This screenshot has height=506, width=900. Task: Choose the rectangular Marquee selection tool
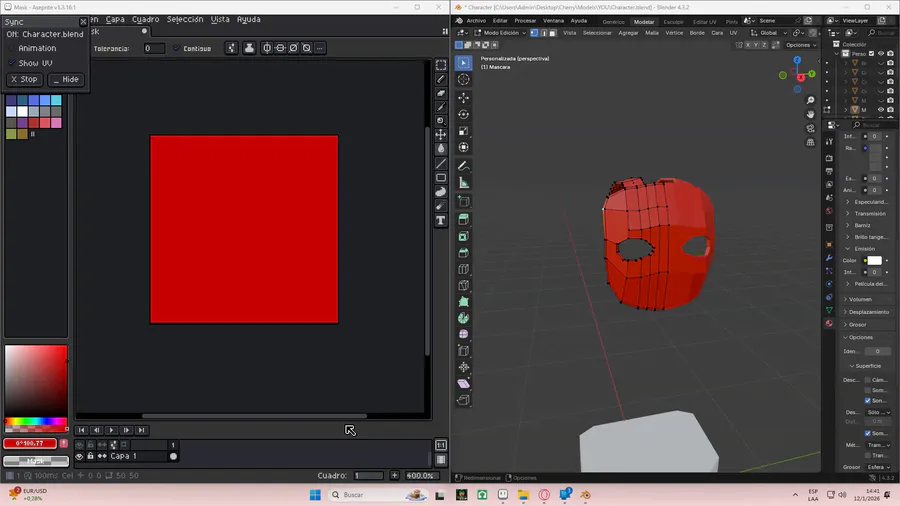[x=441, y=65]
